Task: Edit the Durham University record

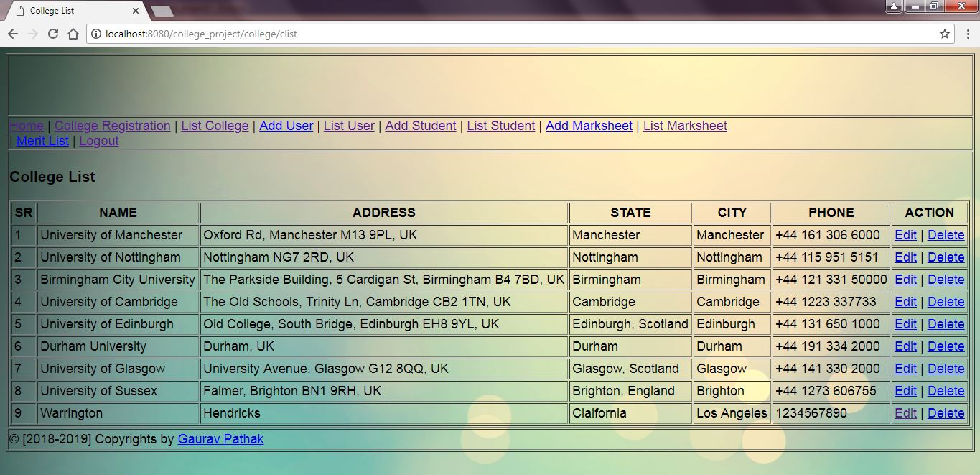Action: 905,346
